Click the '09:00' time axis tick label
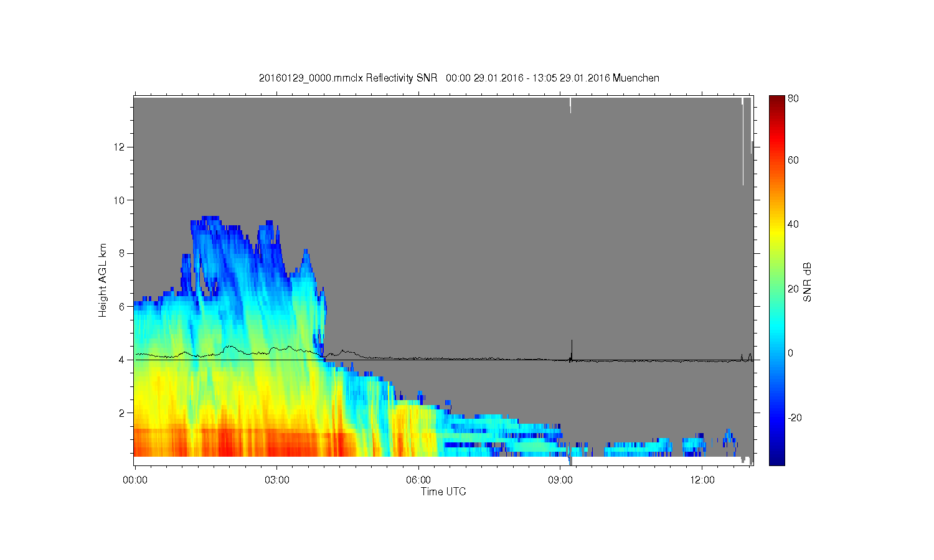 560,480
